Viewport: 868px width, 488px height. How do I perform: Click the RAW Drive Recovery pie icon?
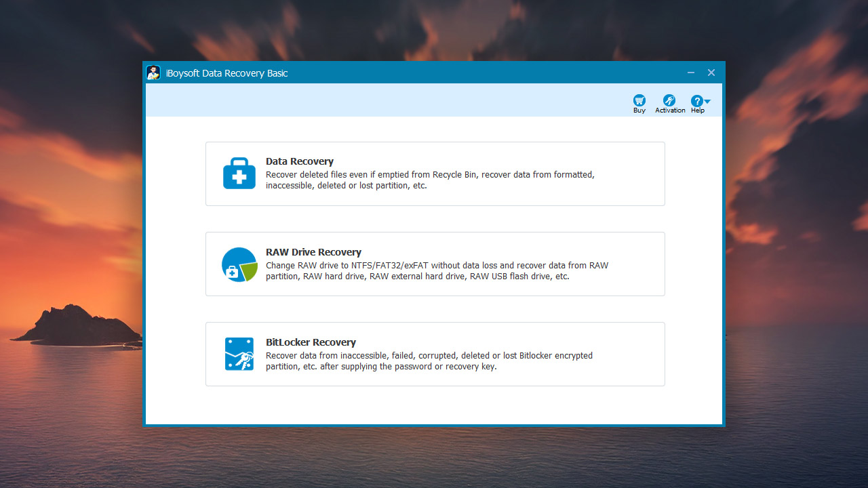tap(239, 264)
